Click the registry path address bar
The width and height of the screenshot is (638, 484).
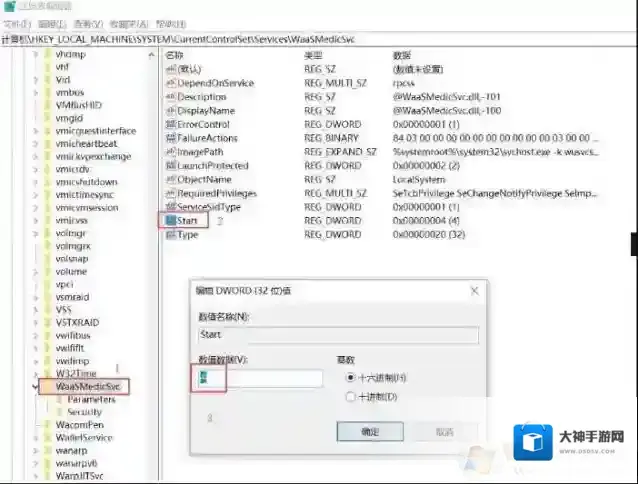coord(319,39)
